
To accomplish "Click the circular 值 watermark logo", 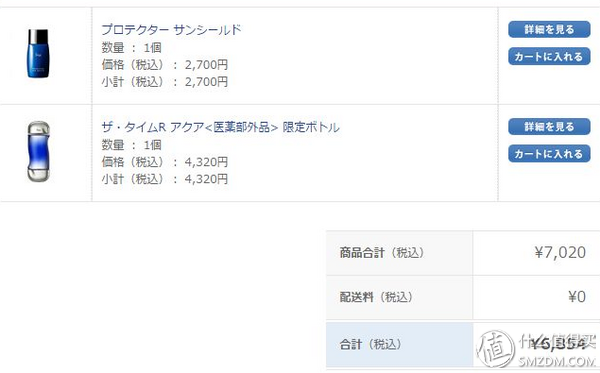I will [x=496, y=350].
